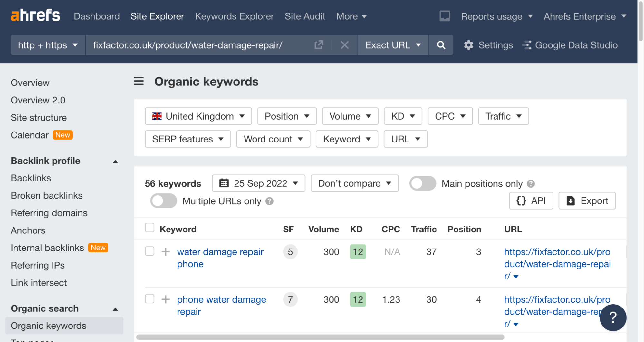The height and width of the screenshot is (342, 644).
Task: Clear the entered URL with the X icon
Action: [344, 45]
